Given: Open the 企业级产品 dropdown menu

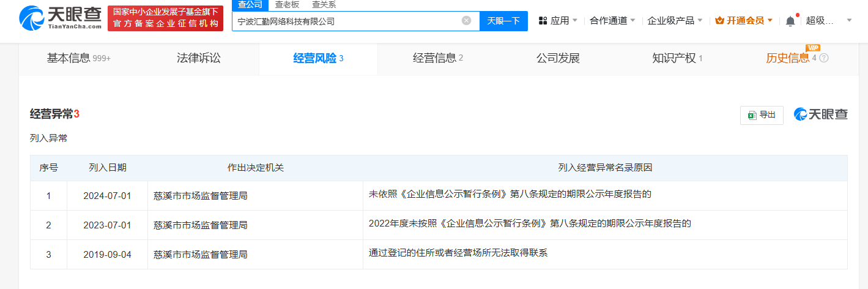Looking at the screenshot, I should click(675, 21).
